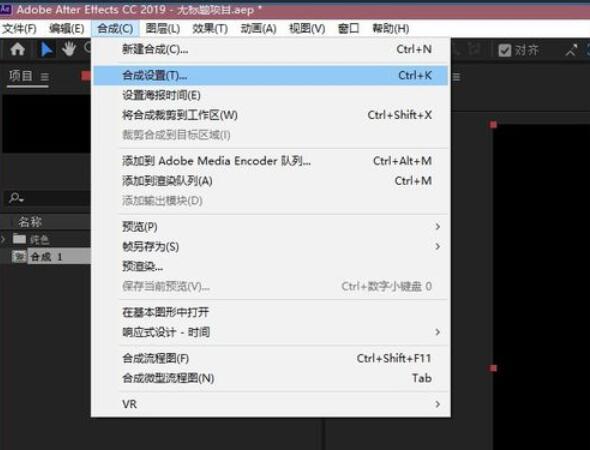The width and height of the screenshot is (590, 450).
Task: Close the 合成(C) menu
Action: pos(115,29)
